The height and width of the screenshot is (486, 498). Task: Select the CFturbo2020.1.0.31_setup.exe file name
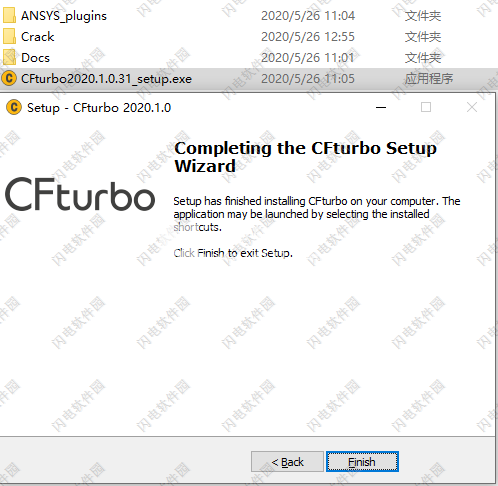pyautogui.click(x=106, y=79)
